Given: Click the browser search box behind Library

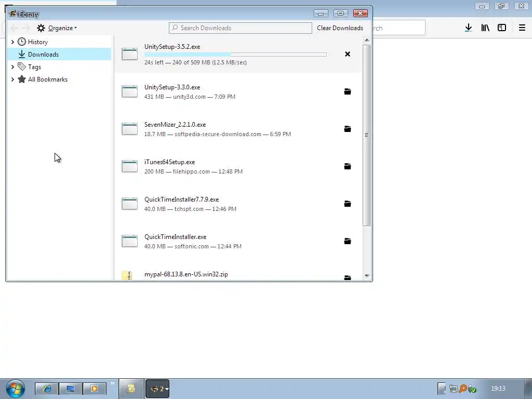Looking at the screenshot, I should pos(398,28).
